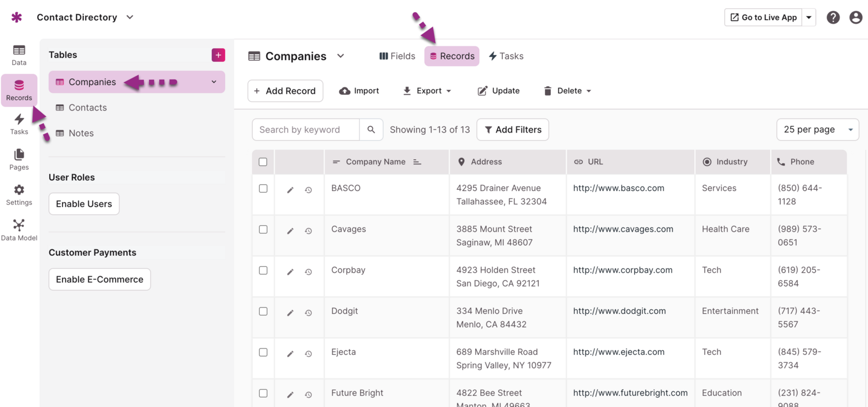The height and width of the screenshot is (407, 868).
Task: Click the Search by keyword field
Action: 306,130
